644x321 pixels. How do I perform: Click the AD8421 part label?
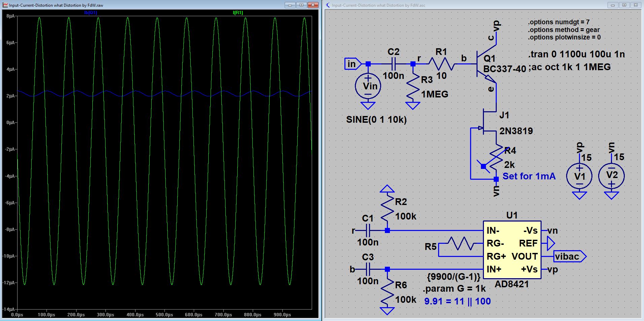pyautogui.click(x=512, y=285)
